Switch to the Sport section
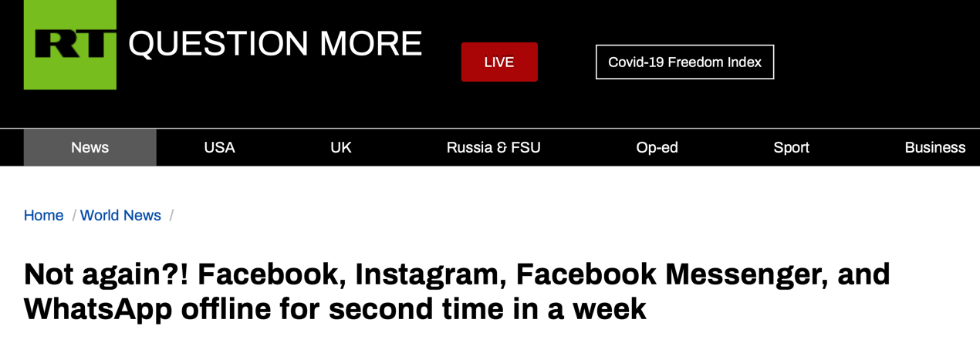 pos(792,147)
